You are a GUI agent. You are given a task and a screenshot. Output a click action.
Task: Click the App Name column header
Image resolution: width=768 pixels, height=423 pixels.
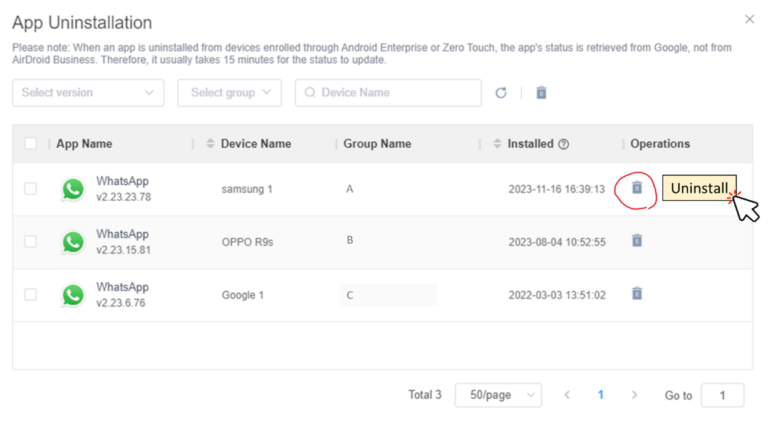tap(84, 144)
